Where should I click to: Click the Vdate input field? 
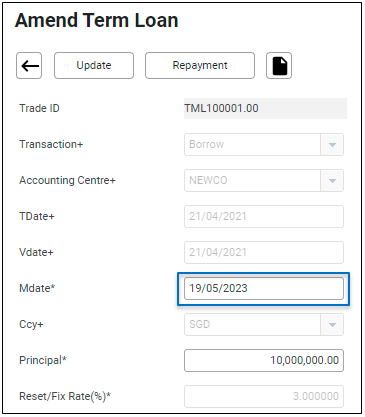264,253
